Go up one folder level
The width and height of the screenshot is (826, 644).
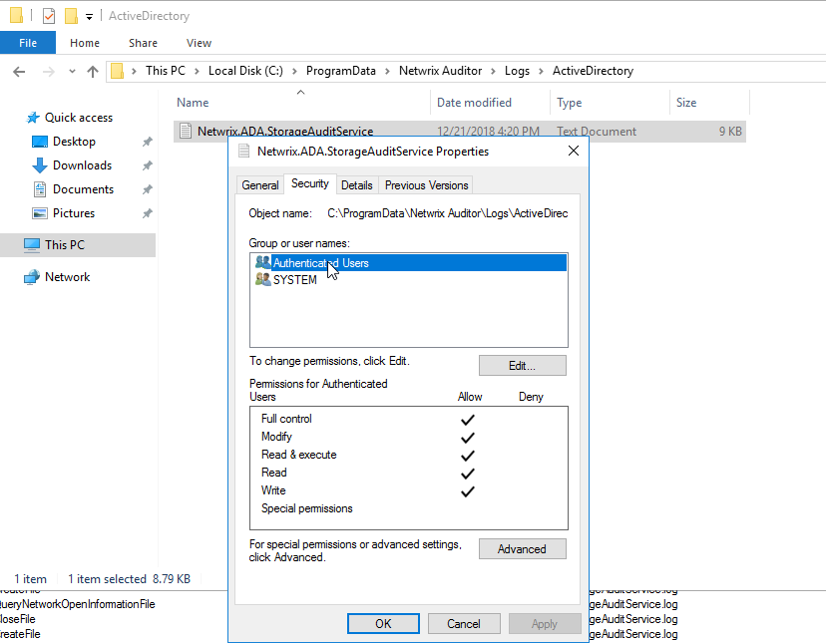[x=93, y=72]
